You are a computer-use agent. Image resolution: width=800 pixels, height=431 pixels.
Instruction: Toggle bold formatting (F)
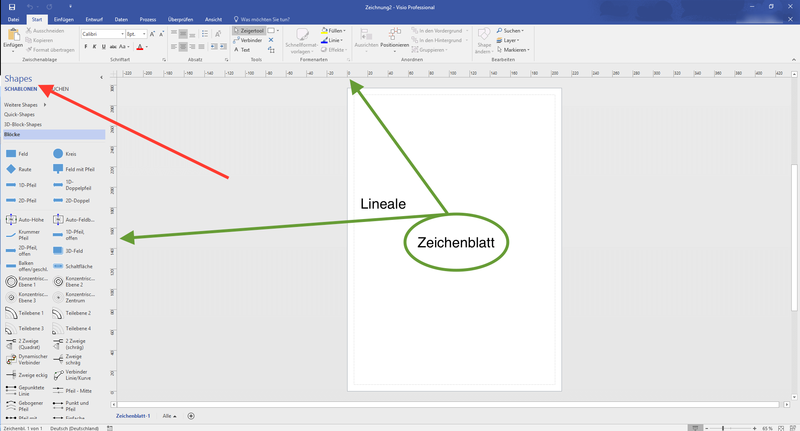pos(84,46)
